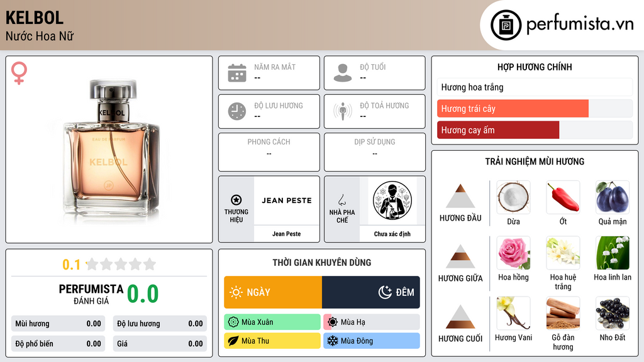Click the Độ phổ biến score row
The height and width of the screenshot is (362, 644).
pos(58,344)
